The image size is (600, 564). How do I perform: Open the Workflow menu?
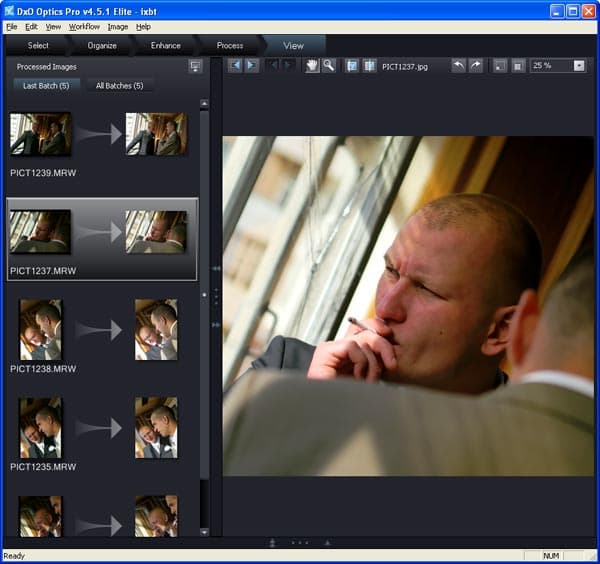tap(84, 27)
